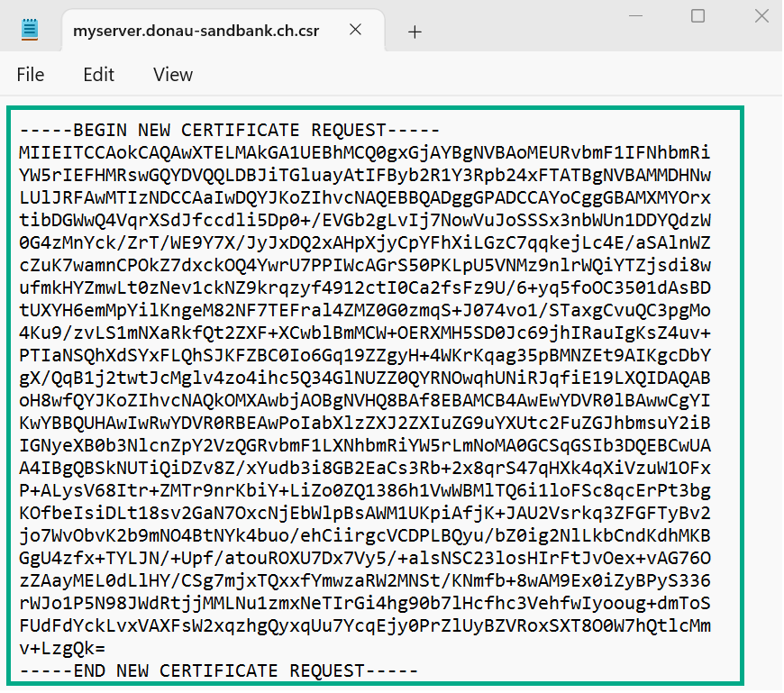Screen dimensions: 784x693
Task: Click the line starting with rWJo1P5N98JWd
Action: click(x=365, y=603)
